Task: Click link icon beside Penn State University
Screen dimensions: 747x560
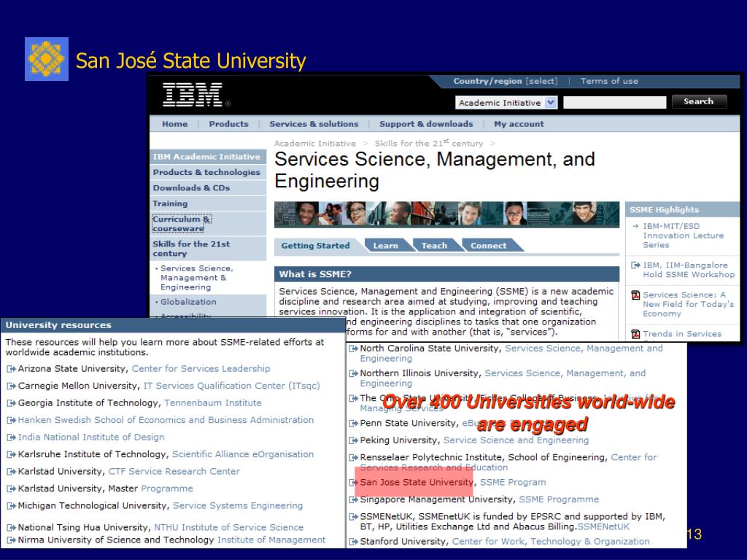Action: [353, 424]
